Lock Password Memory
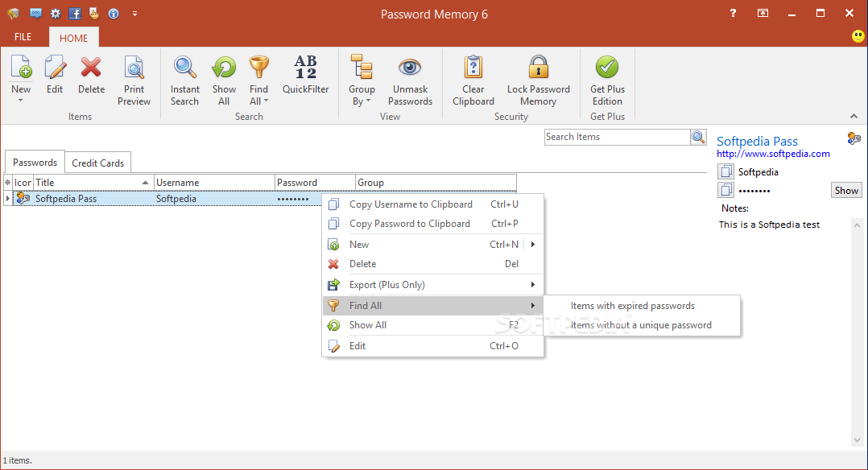Viewport: 868px width, 470px height. coord(538,80)
